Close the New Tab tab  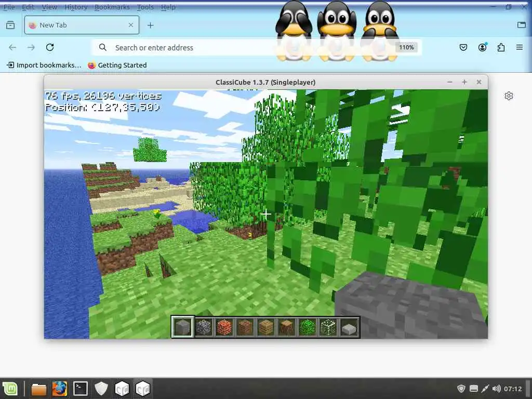[131, 25]
